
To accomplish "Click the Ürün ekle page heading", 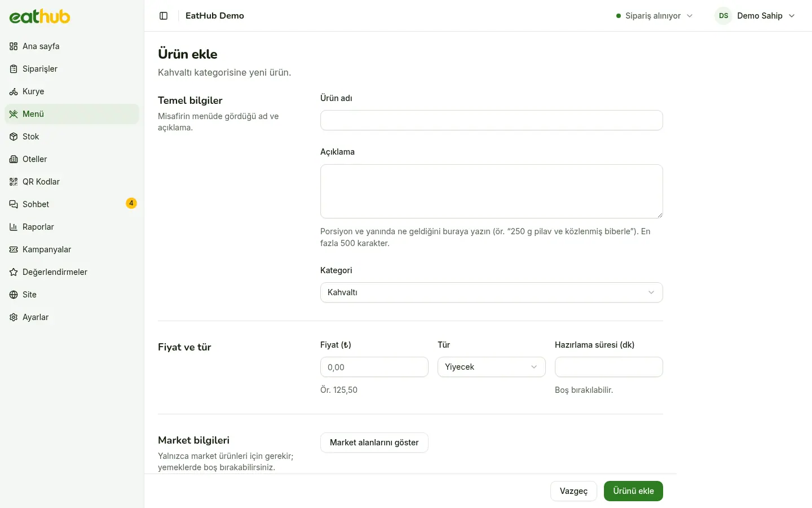I will click(188, 54).
